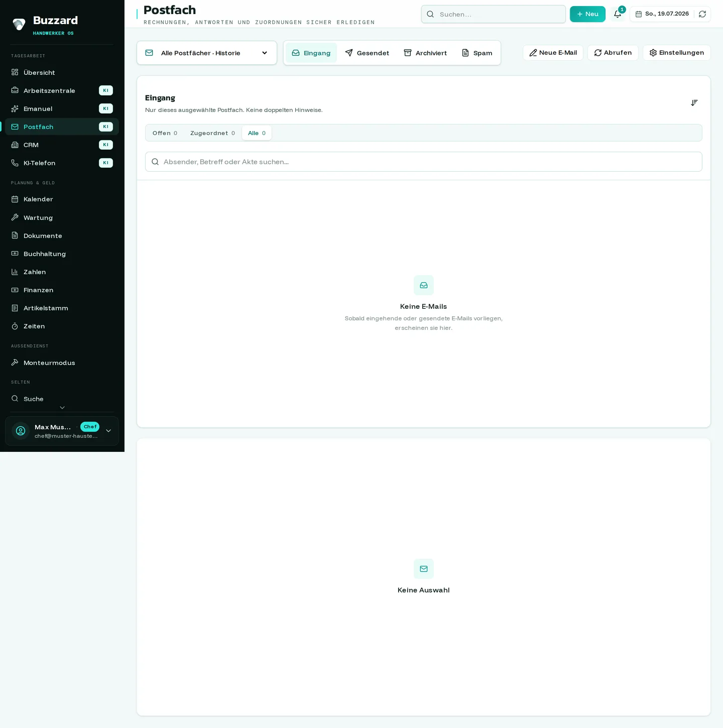Click the Abrufen button
The width and height of the screenshot is (723, 728).
[613, 53]
